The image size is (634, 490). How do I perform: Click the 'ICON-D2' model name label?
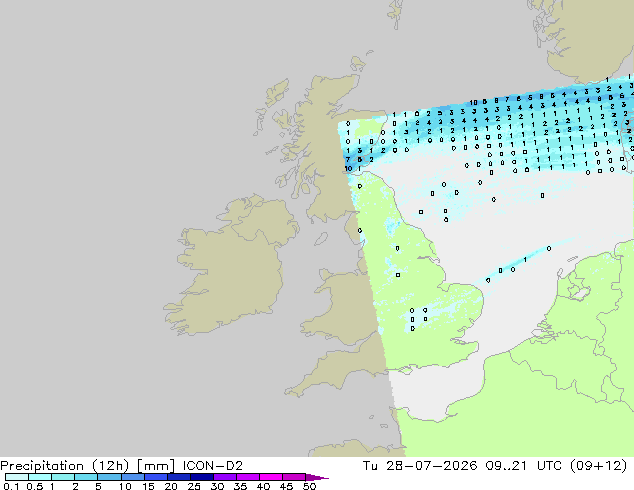[213, 466]
